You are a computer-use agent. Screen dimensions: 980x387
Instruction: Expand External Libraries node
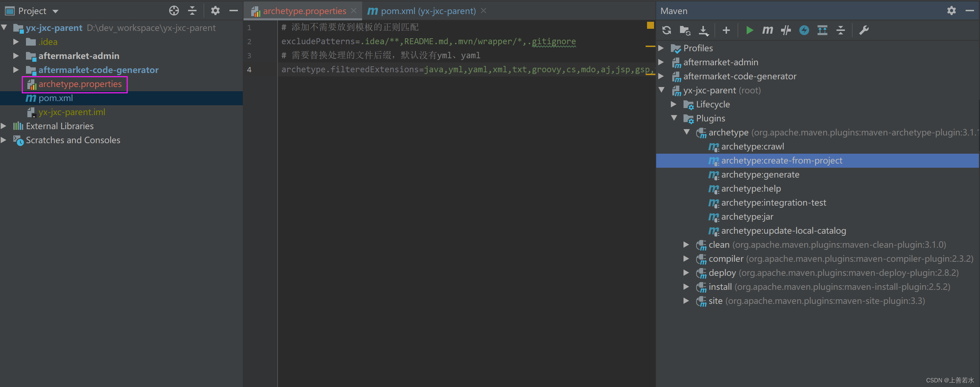click(x=4, y=126)
